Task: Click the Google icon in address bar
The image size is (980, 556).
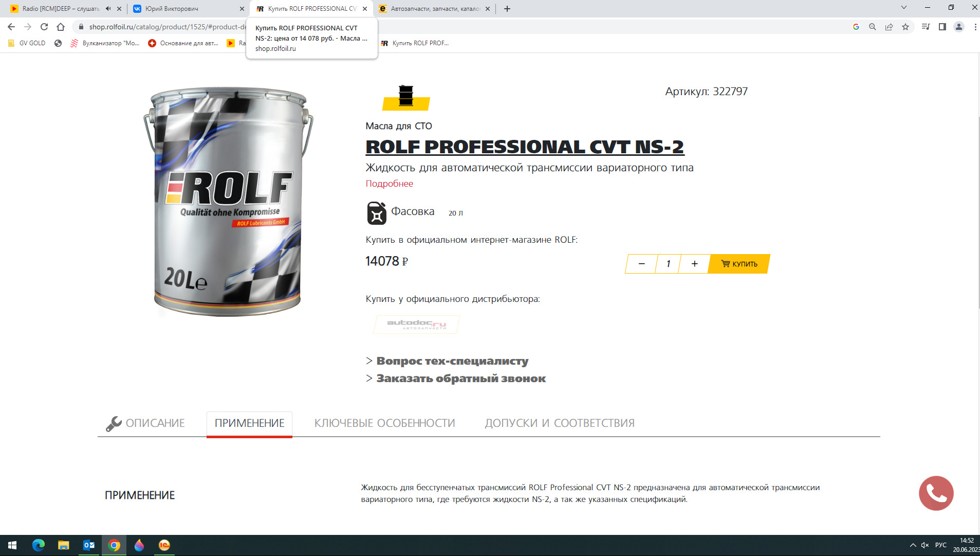Action: point(856,27)
